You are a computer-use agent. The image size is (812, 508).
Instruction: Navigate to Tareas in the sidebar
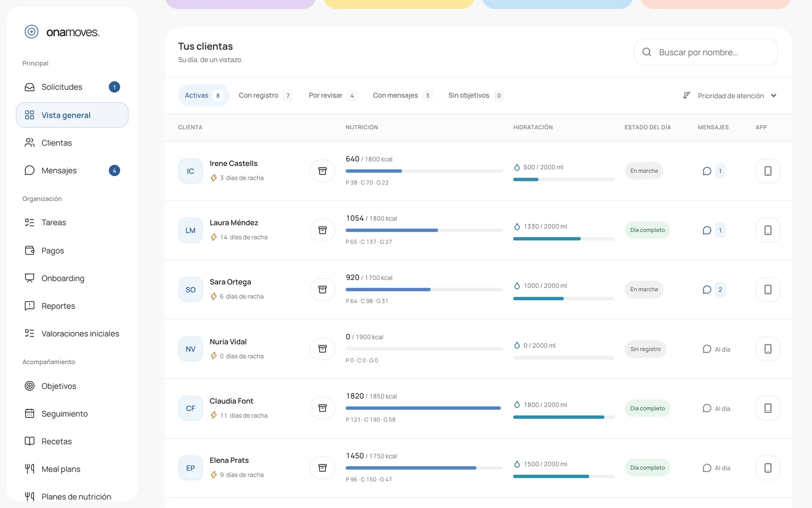[x=72, y=222]
